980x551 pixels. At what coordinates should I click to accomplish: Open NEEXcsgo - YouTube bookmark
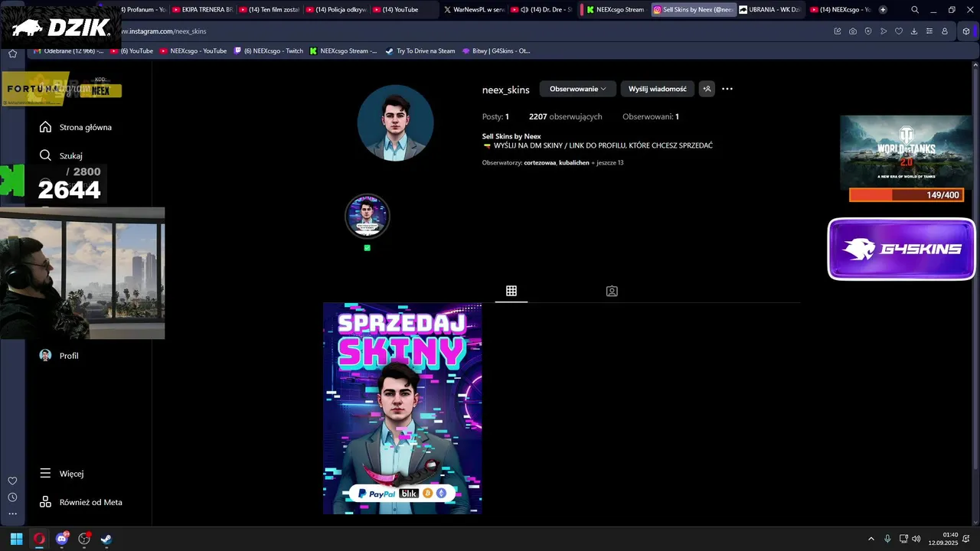[193, 51]
